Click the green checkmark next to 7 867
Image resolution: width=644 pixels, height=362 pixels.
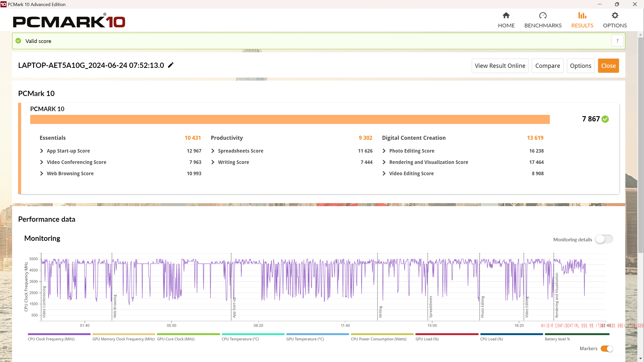tap(605, 119)
